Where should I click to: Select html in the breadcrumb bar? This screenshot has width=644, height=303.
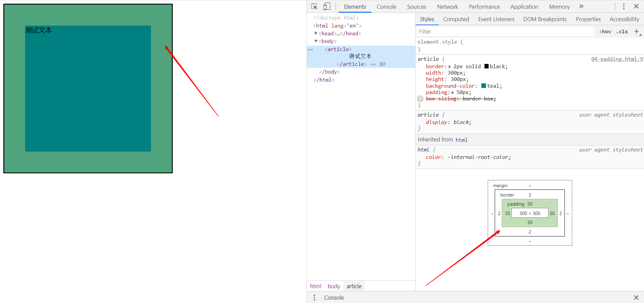point(316,286)
